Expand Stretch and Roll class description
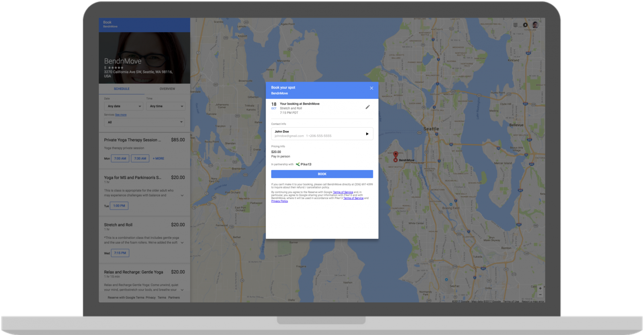The height and width of the screenshot is (335, 644). (182, 243)
